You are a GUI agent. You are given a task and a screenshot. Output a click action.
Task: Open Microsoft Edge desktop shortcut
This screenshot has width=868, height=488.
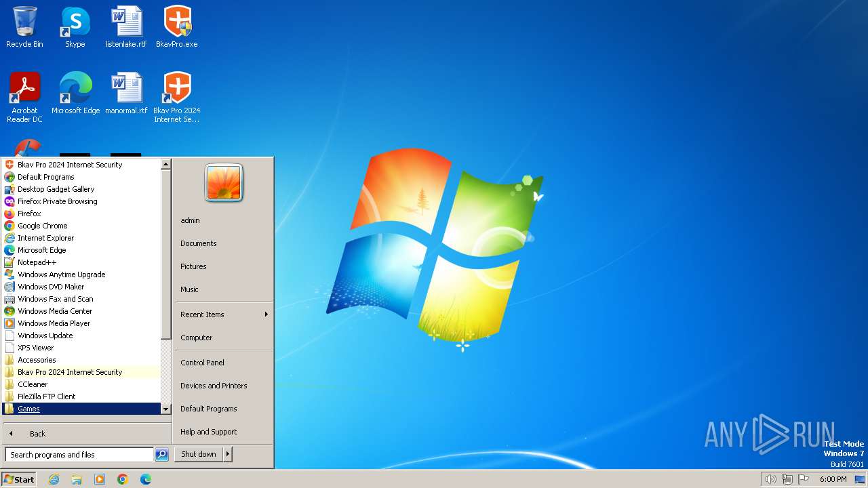tap(75, 94)
